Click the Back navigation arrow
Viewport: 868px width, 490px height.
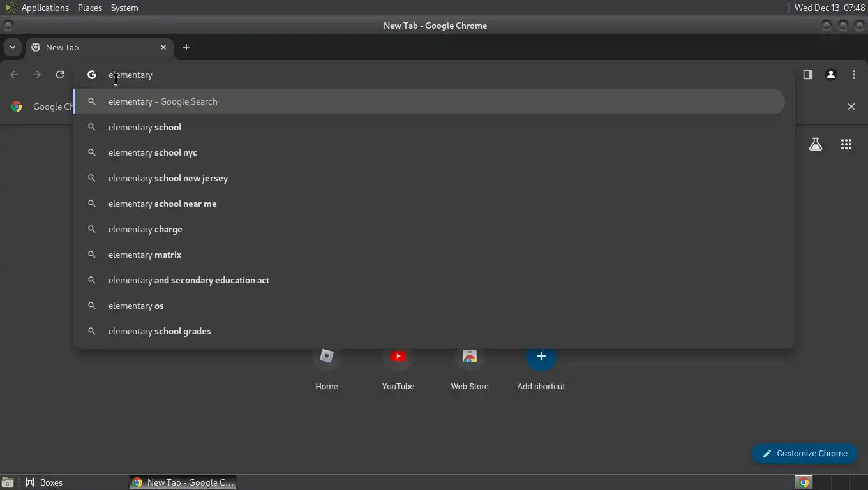[x=14, y=75]
